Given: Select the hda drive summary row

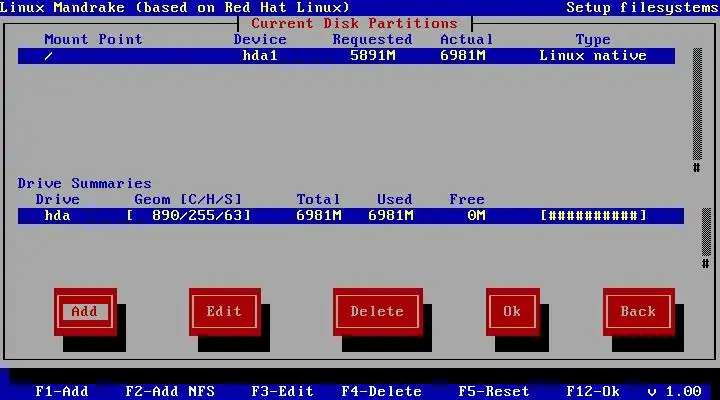Looking at the screenshot, I should coord(351,216).
